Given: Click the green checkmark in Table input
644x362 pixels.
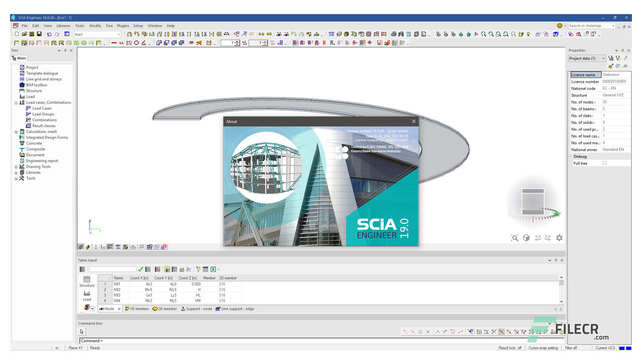Looking at the screenshot, I should point(140,269).
